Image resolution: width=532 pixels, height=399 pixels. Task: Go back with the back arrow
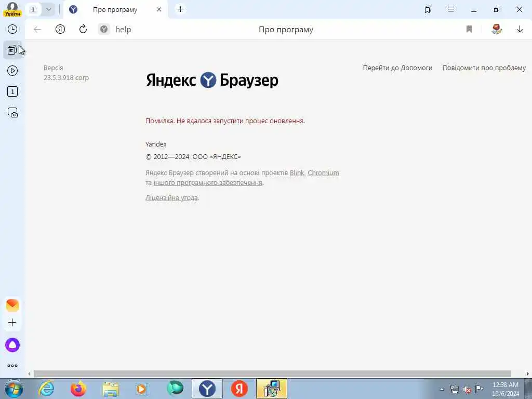coord(37,30)
